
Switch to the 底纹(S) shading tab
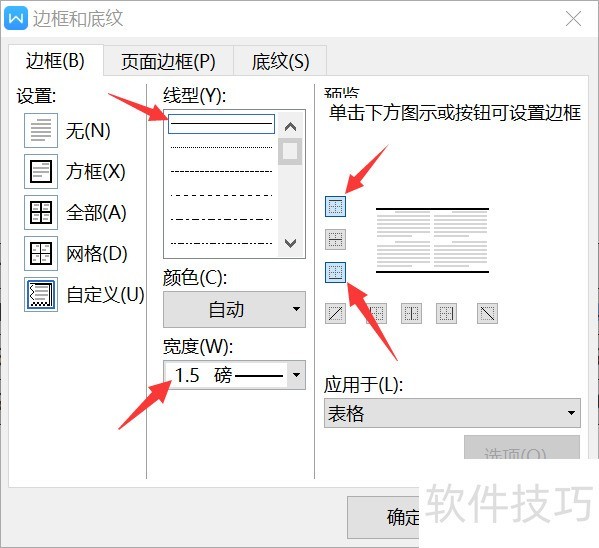click(280, 61)
